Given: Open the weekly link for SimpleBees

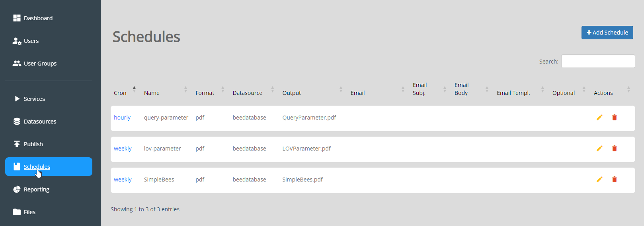Looking at the screenshot, I should click(x=123, y=180).
